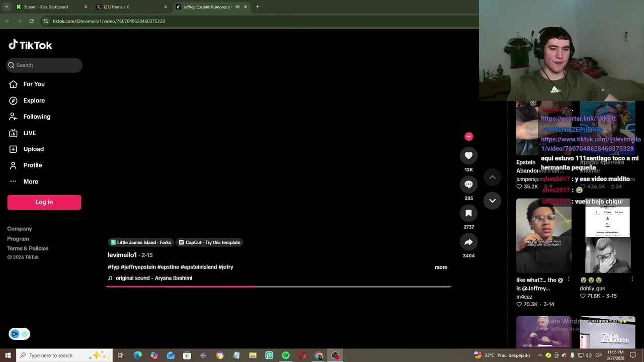Viewport: 644px width, 362px height.
Task: Click the red Log in button
Action: pos(44,202)
